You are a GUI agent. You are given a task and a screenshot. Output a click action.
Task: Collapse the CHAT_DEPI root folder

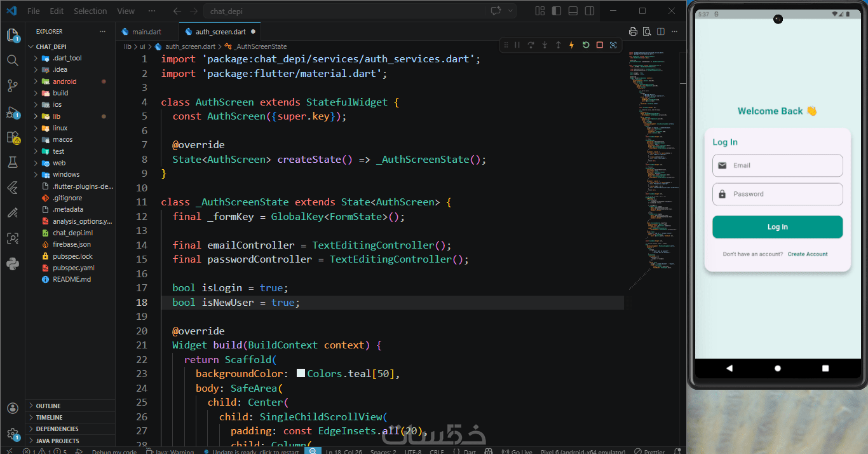[71, 46]
